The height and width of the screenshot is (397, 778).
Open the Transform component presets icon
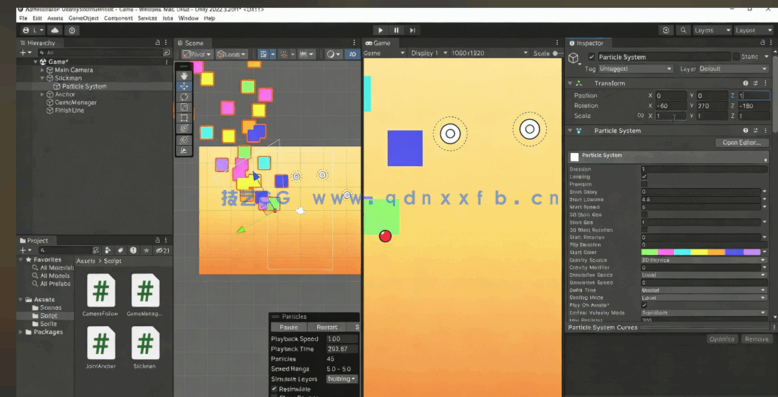point(755,83)
